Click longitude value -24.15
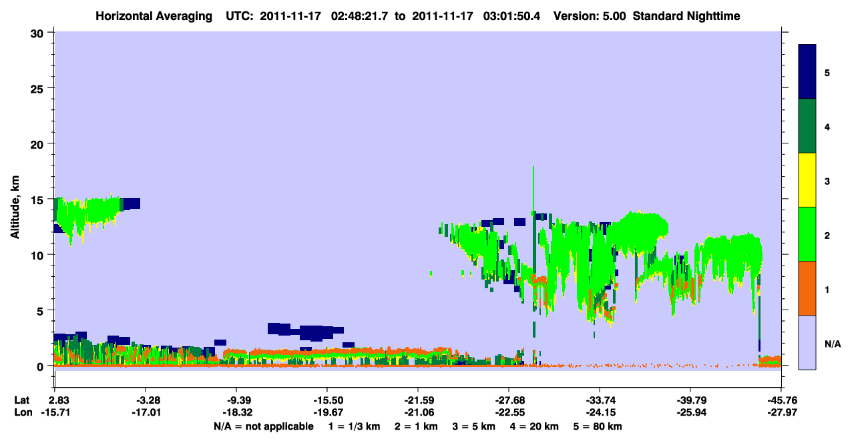 (x=599, y=413)
